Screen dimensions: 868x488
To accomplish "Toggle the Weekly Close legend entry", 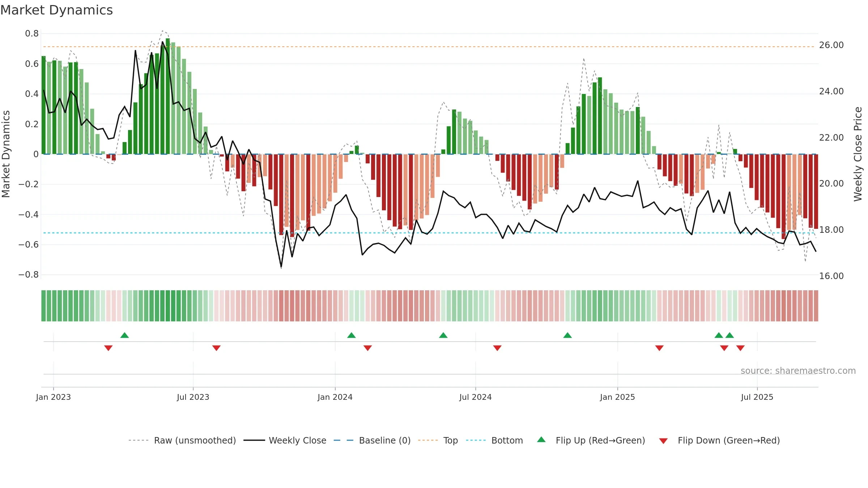I will 285,440.
